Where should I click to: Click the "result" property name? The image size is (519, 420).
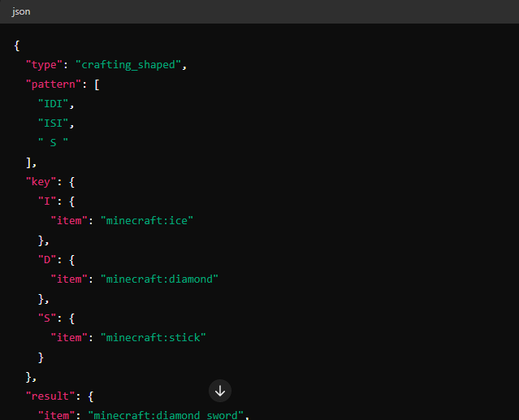(50, 396)
